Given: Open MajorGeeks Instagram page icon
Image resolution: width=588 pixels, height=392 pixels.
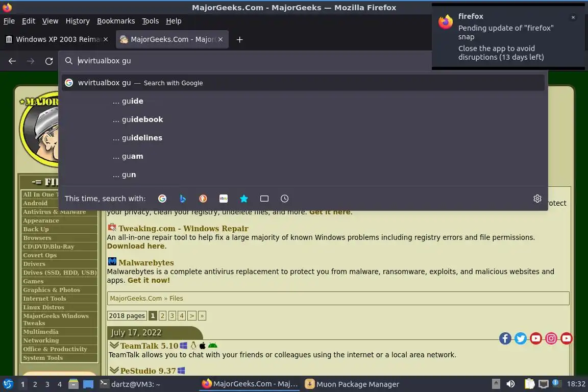Looking at the screenshot, I should pyautogui.click(x=551, y=338).
